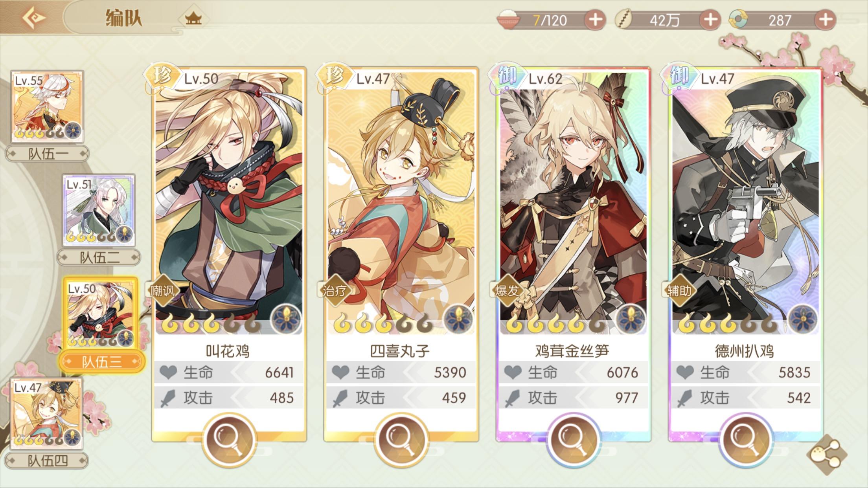Select the Lv.55 team one portrait
The height and width of the screenshot is (488, 868).
[47, 106]
